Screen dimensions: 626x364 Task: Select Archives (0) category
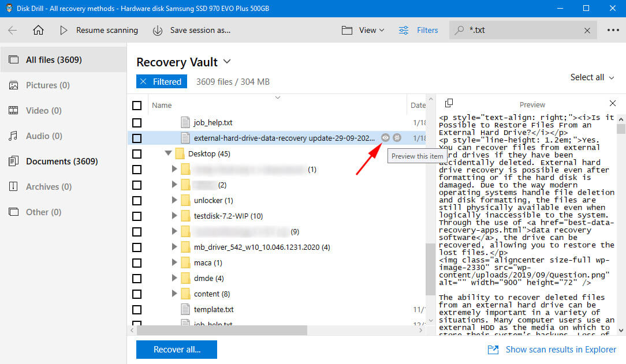click(x=64, y=186)
